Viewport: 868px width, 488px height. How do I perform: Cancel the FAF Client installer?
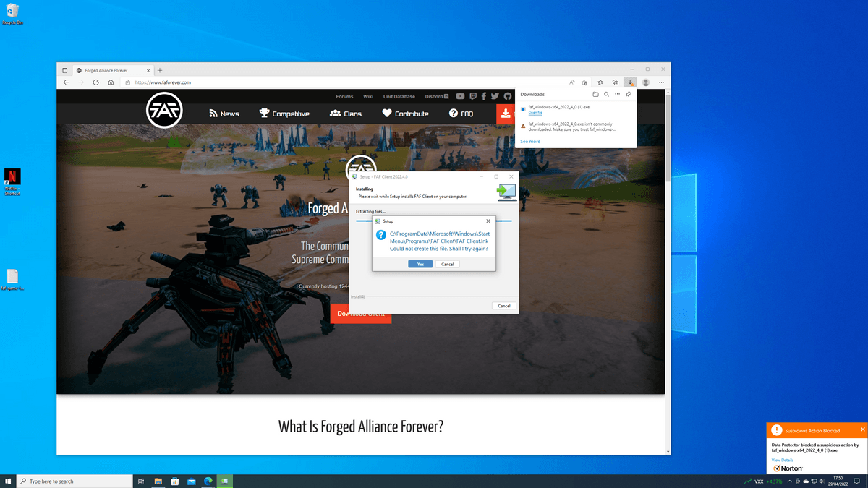click(x=504, y=306)
